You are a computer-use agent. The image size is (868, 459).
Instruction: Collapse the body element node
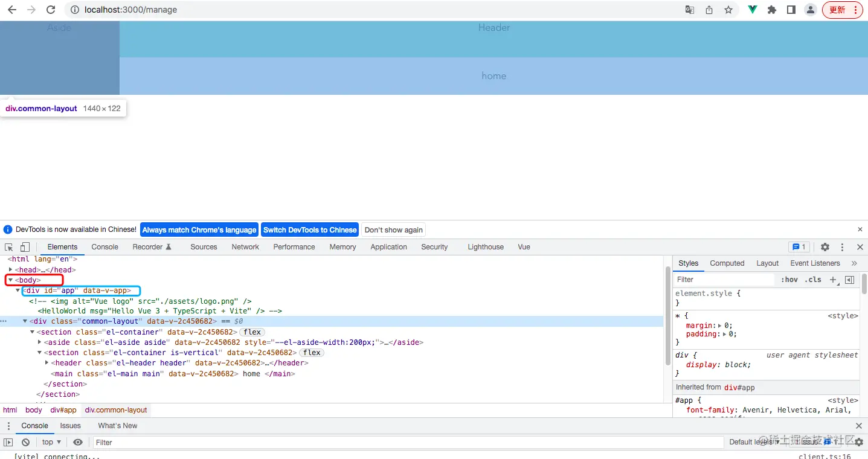point(10,280)
